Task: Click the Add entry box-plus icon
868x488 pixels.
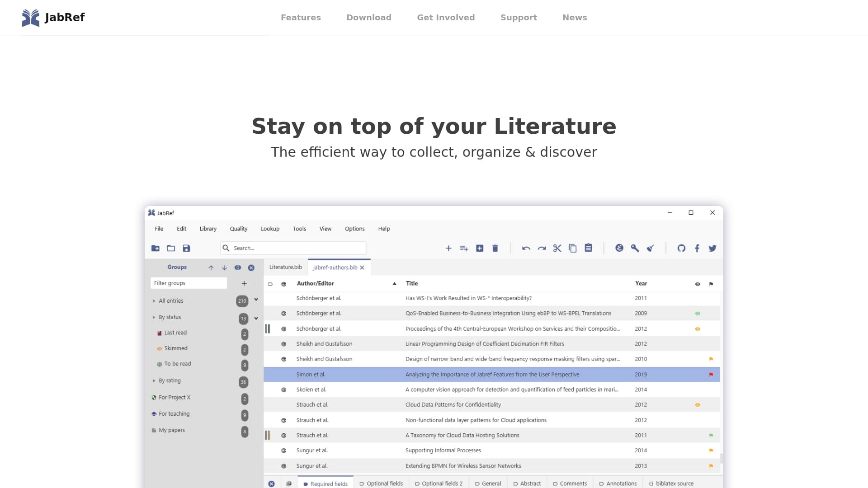Action: tap(480, 248)
